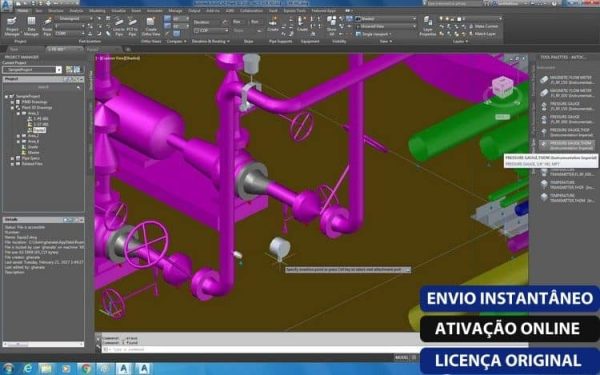Switch to the Home ribbon tab

(x=23, y=11)
